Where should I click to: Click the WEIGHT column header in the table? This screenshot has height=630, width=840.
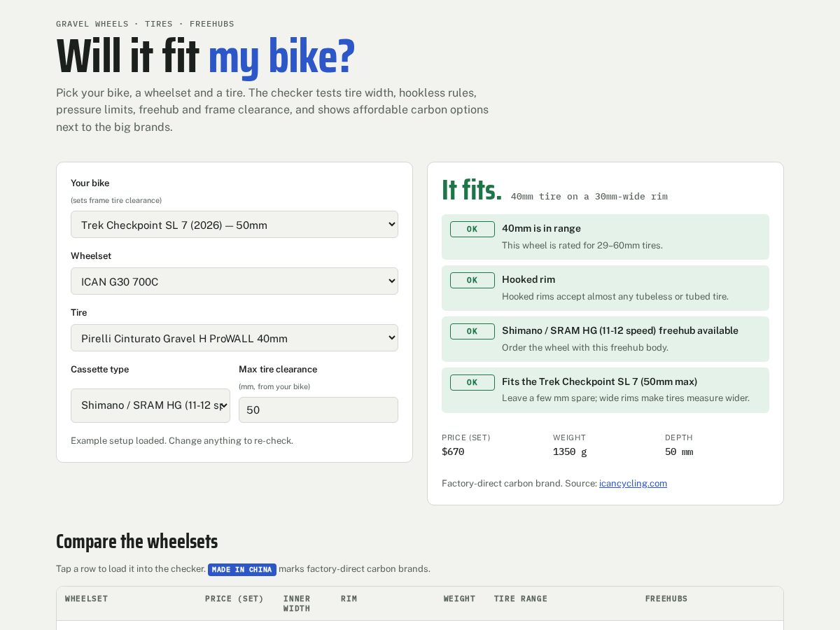[x=459, y=598]
